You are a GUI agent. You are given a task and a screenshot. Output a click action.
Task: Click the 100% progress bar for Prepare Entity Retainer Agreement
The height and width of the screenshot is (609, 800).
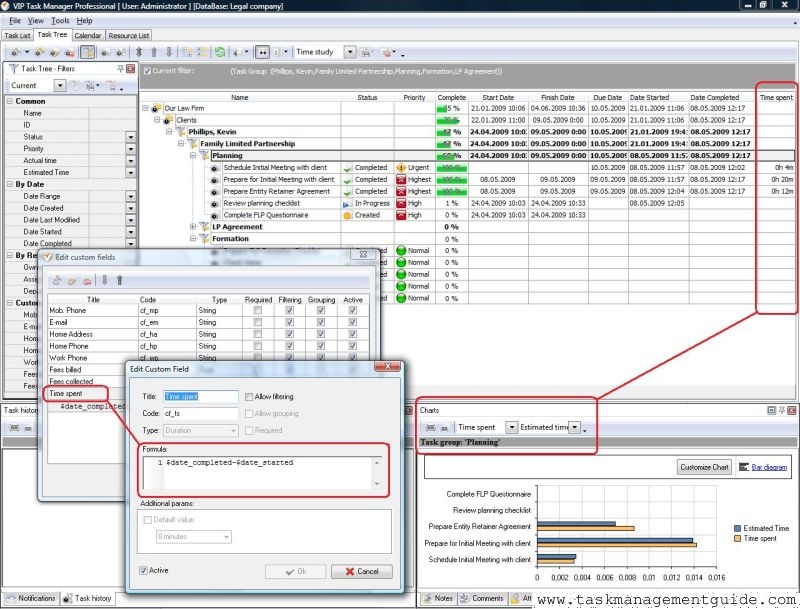click(452, 192)
